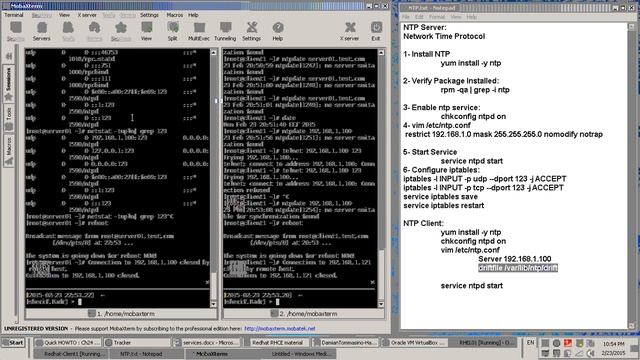Switch to the Tools sidebar tab
The width and height of the screenshot is (640, 360).
(x=8, y=119)
